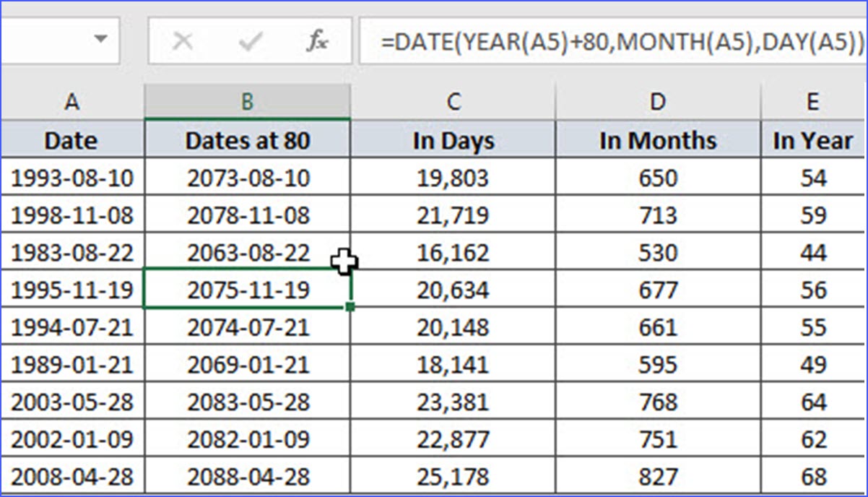The image size is (868, 497).
Task: Select column B header
Action: pos(247,102)
